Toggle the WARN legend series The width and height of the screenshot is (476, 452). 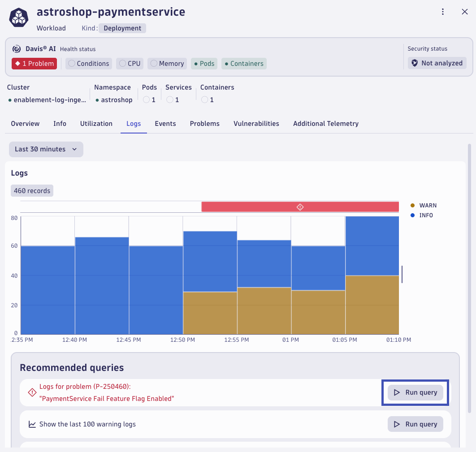424,205
